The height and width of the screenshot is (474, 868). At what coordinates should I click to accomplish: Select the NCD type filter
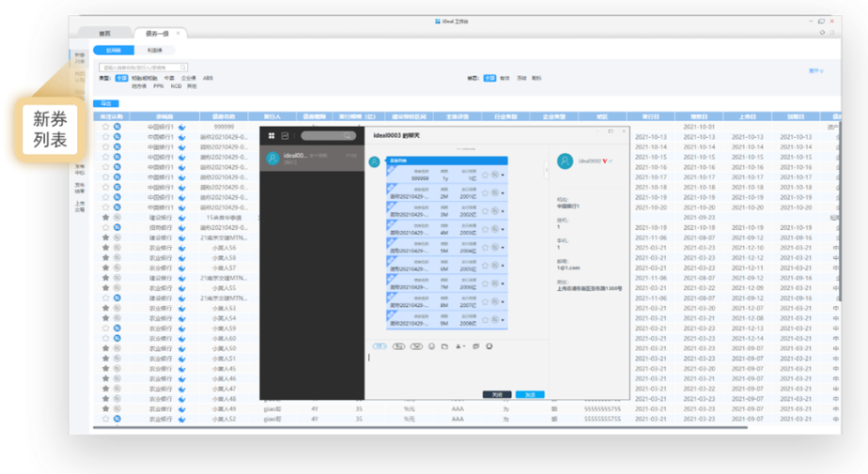point(176,86)
